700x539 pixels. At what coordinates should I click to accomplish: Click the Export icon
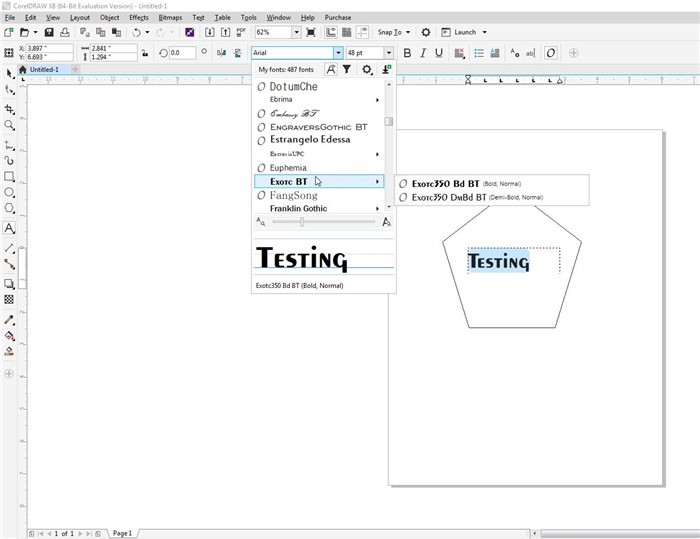225,32
